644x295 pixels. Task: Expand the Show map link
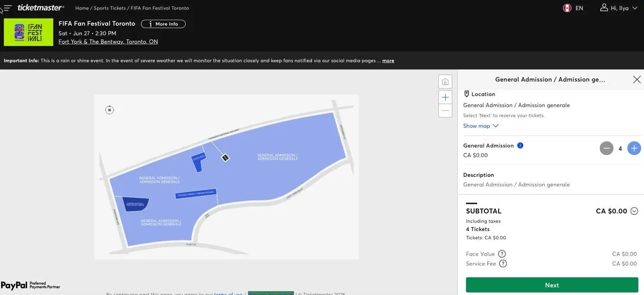pos(480,126)
